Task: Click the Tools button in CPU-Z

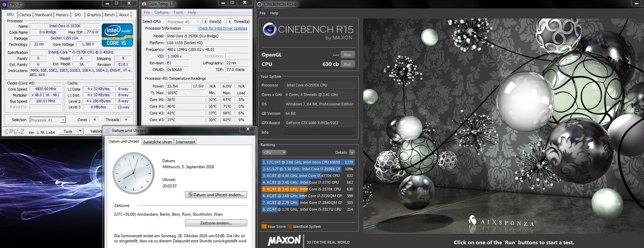Action: (x=68, y=131)
